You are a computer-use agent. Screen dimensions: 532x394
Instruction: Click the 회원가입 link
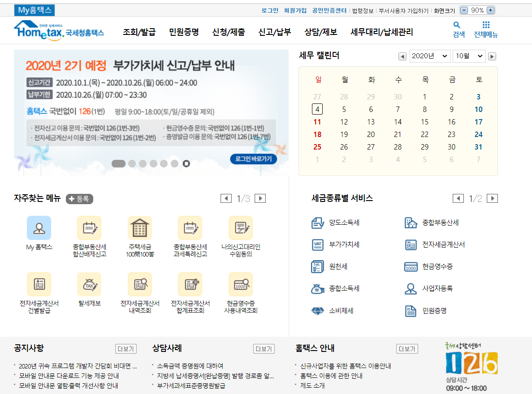pos(295,10)
